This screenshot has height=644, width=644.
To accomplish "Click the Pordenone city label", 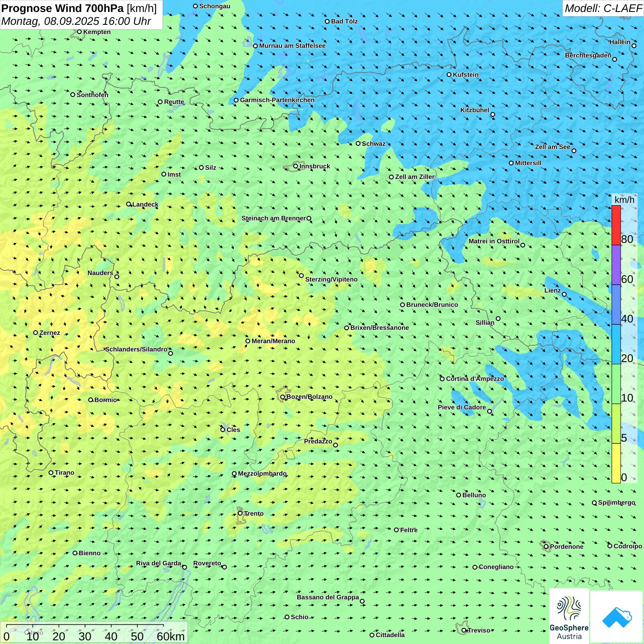I will point(567,546).
